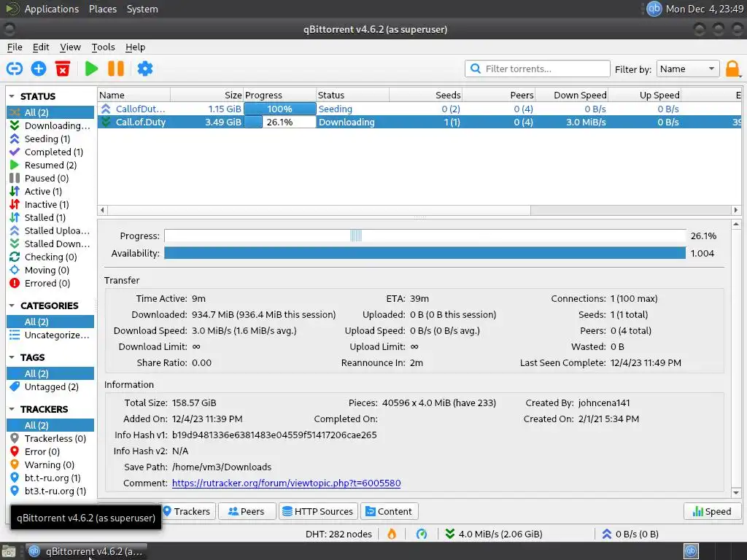Select bt.t-ru.org (1) tracker filter
This screenshot has width=747, height=560.
click(50, 478)
